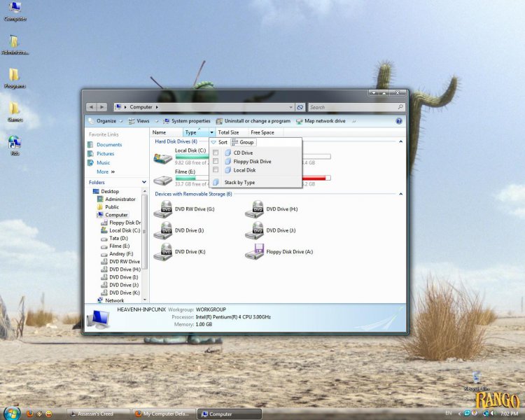Select the DVD Drive (I:) icon

tap(162, 230)
